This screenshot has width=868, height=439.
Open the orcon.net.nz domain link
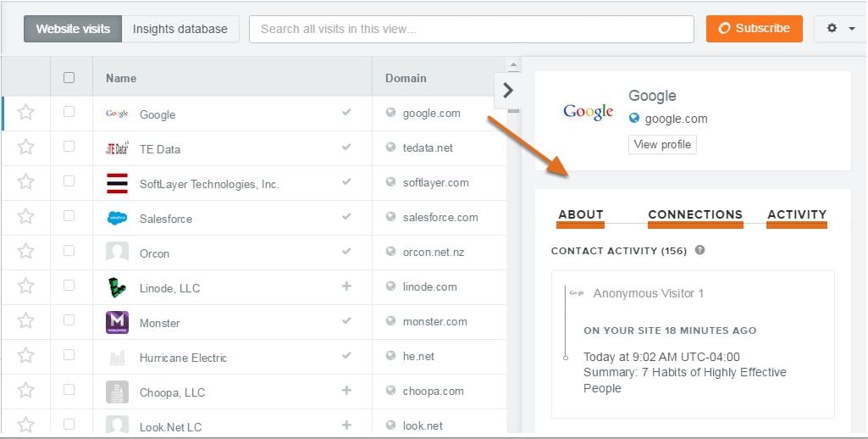[434, 253]
